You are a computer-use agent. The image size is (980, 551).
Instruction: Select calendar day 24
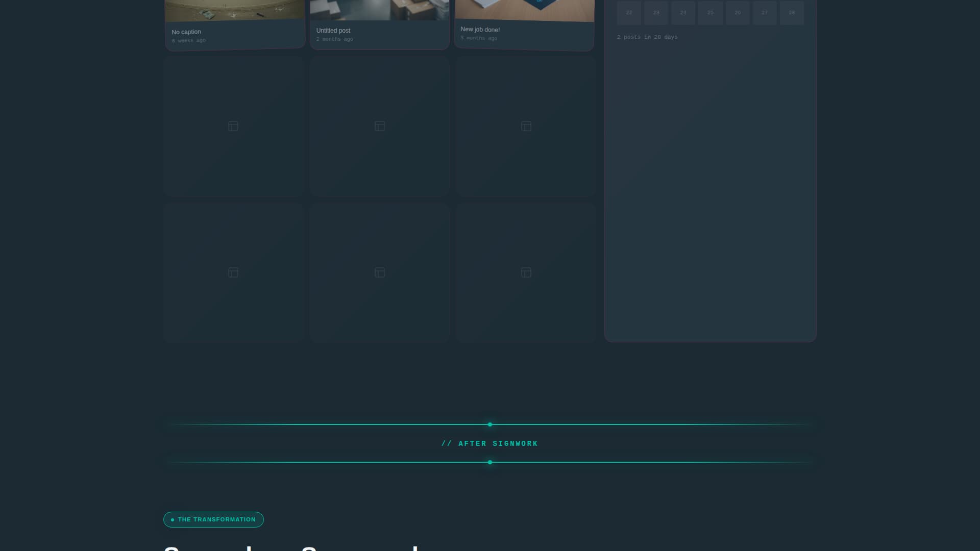click(683, 13)
